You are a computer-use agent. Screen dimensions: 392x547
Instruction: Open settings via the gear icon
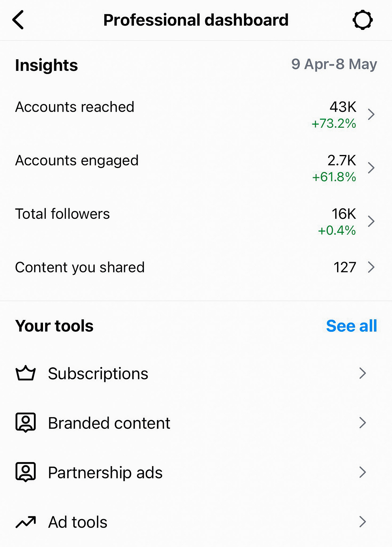[x=362, y=20]
